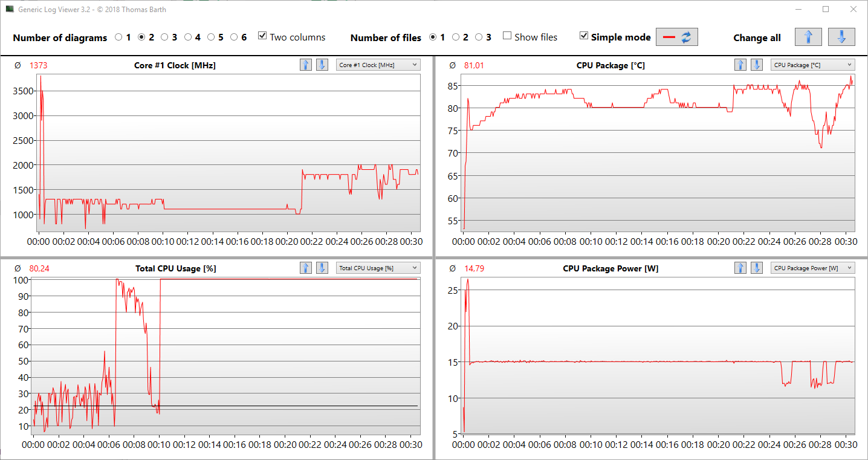Toggle the Two columns checkbox
The height and width of the screenshot is (460, 868).
(x=262, y=36)
